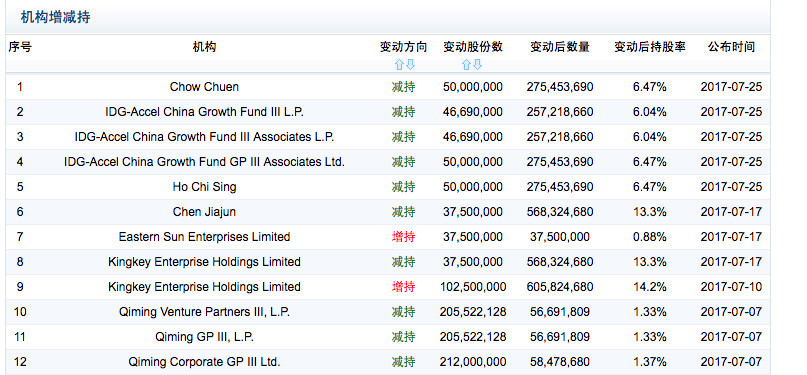This screenshot has height=375, width=807.
Task: Click the 14.2% holding rate
Action: point(650,287)
